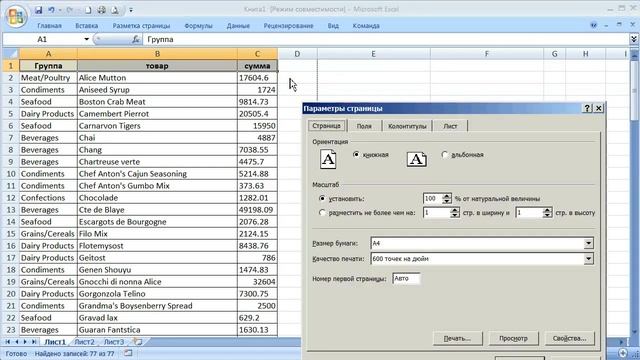640x360 pixels.
Task: Click cell with value 49198.09
Action: click(258, 210)
